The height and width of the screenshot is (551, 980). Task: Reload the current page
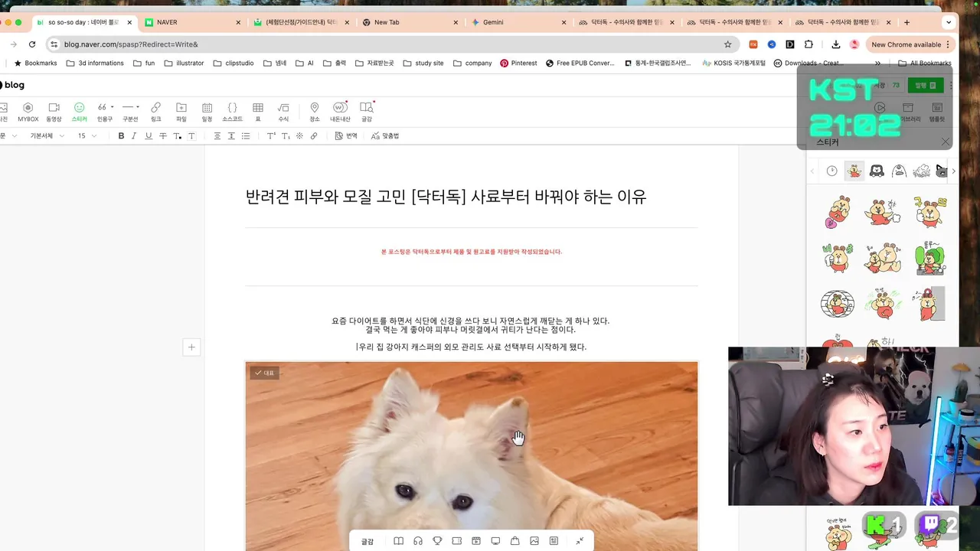[32, 44]
